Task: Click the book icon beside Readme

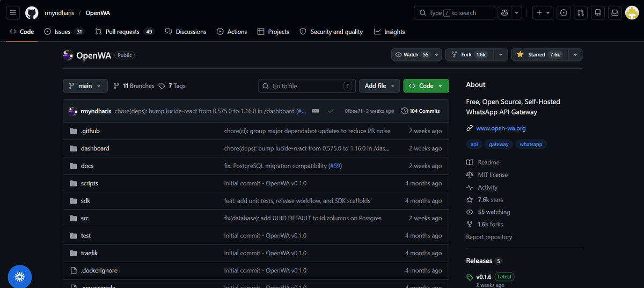Action: coord(470,162)
